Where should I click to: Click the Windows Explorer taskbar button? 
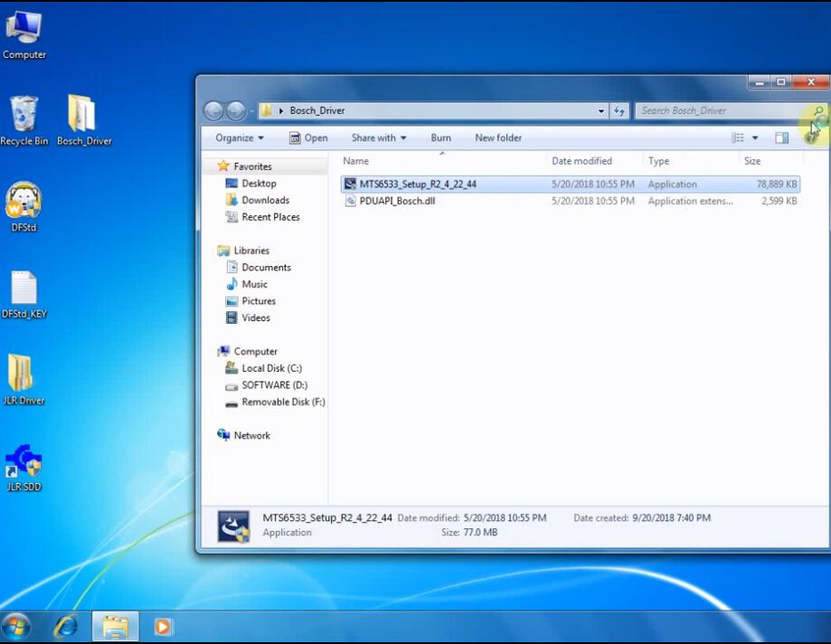click(115, 627)
